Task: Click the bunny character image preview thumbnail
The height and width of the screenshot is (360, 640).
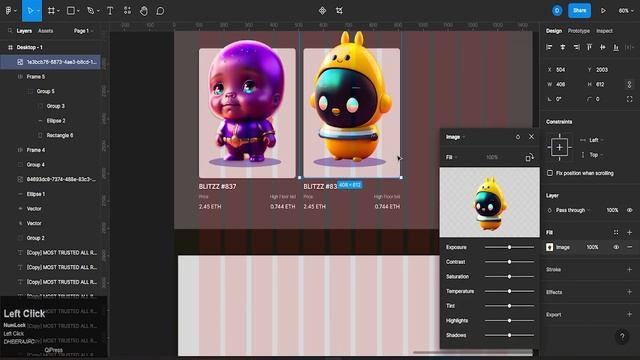Action: click(x=489, y=202)
